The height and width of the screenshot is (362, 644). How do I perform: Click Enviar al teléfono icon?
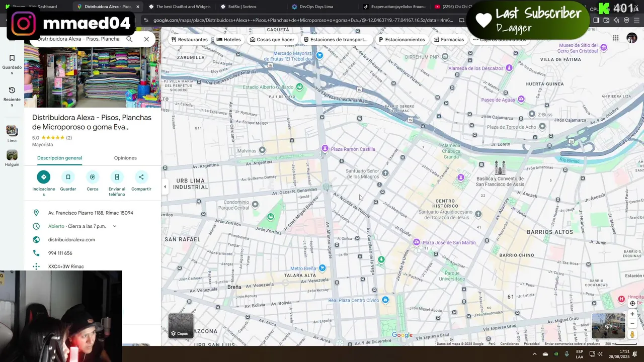117,177
